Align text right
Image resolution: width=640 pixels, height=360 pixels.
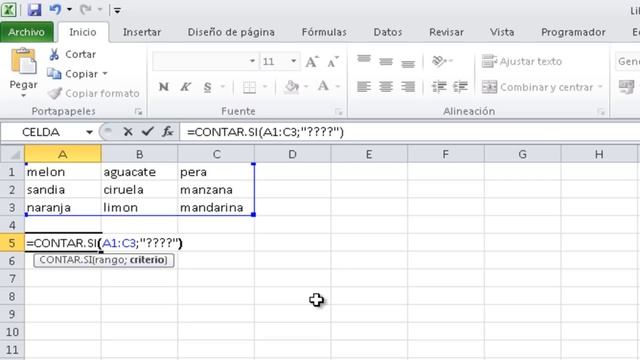[408, 87]
